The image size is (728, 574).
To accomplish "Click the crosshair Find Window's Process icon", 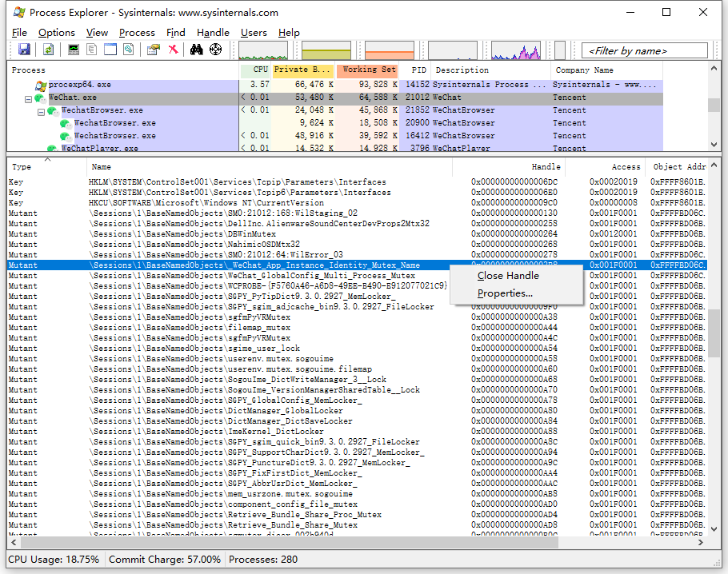I will pos(215,50).
